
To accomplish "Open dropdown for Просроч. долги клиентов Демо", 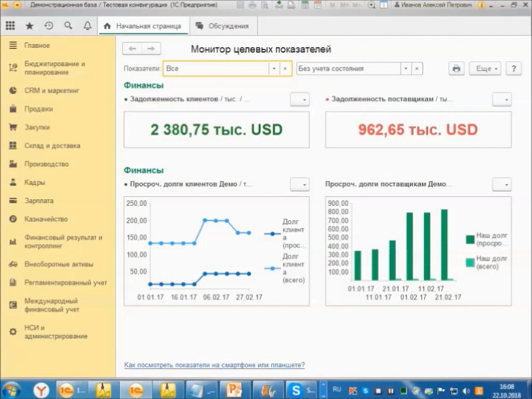I will (x=300, y=184).
